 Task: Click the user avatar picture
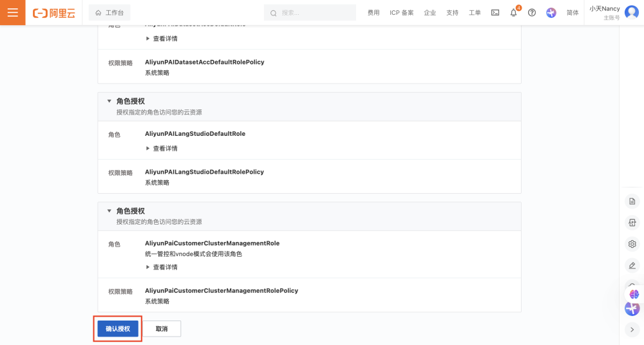632,12
